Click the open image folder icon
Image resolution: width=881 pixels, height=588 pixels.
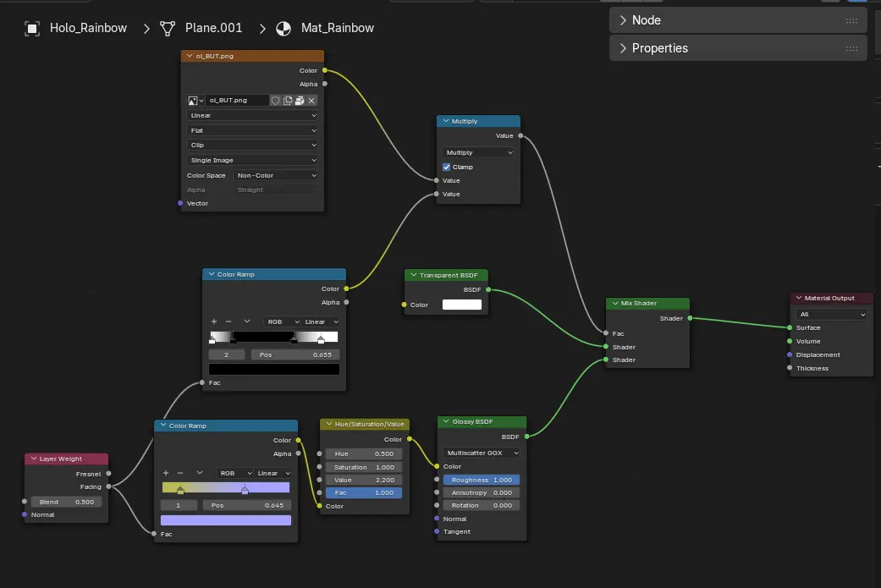coord(300,100)
